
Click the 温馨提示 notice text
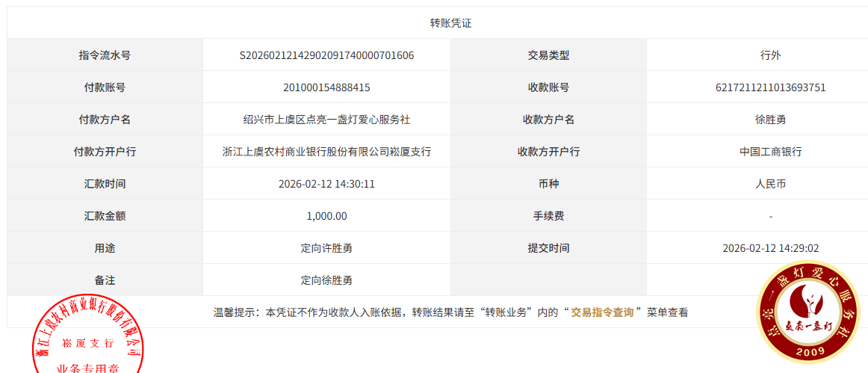[x=388, y=312]
